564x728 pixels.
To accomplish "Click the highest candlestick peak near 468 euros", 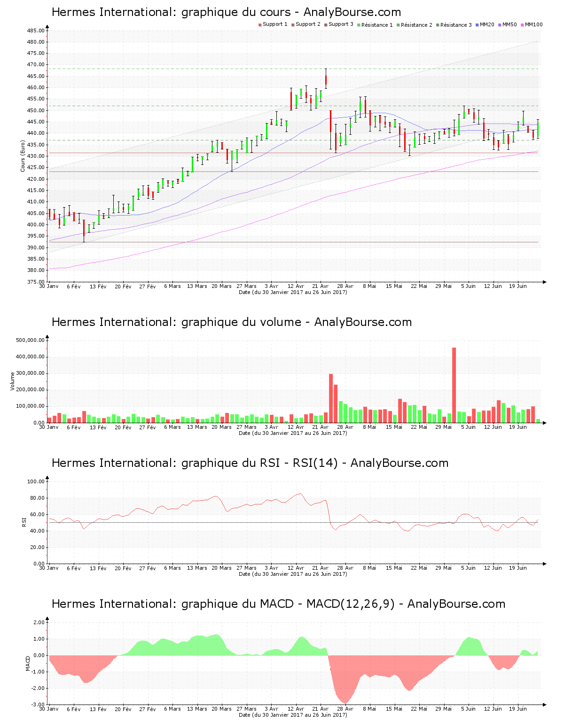I will (326, 77).
